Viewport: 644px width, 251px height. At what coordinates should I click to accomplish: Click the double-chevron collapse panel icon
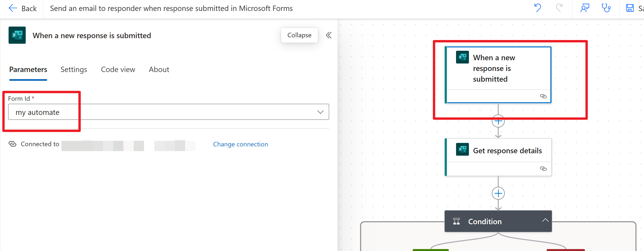coord(329,35)
